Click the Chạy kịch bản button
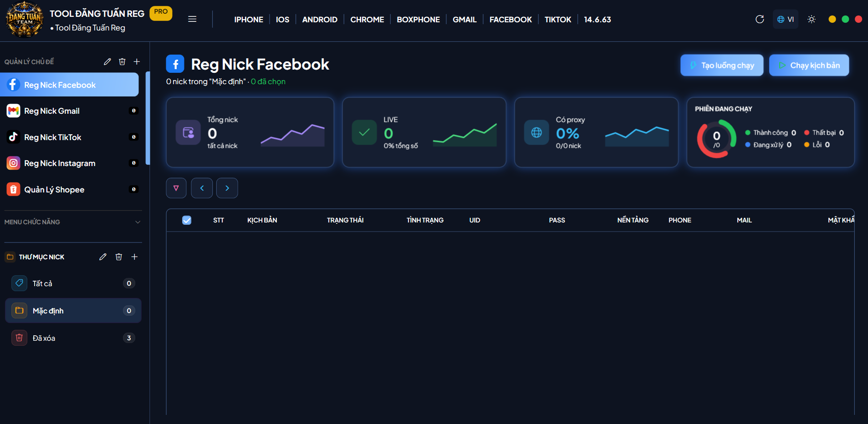Image resolution: width=868 pixels, height=424 pixels. click(x=809, y=65)
